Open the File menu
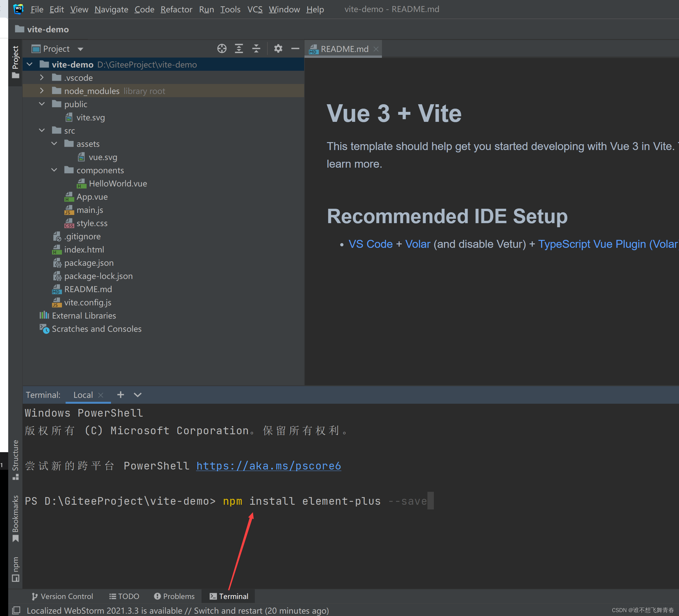 (37, 9)
